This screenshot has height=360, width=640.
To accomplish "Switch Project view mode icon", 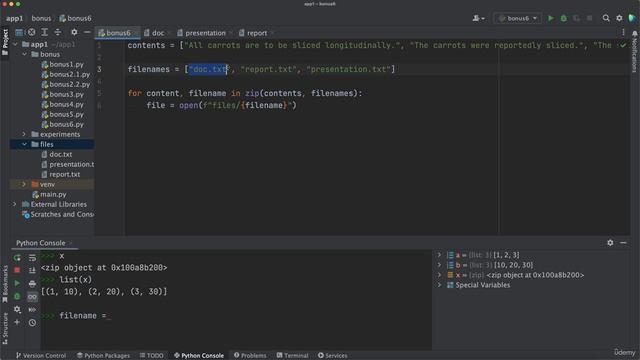I will 19,32.
